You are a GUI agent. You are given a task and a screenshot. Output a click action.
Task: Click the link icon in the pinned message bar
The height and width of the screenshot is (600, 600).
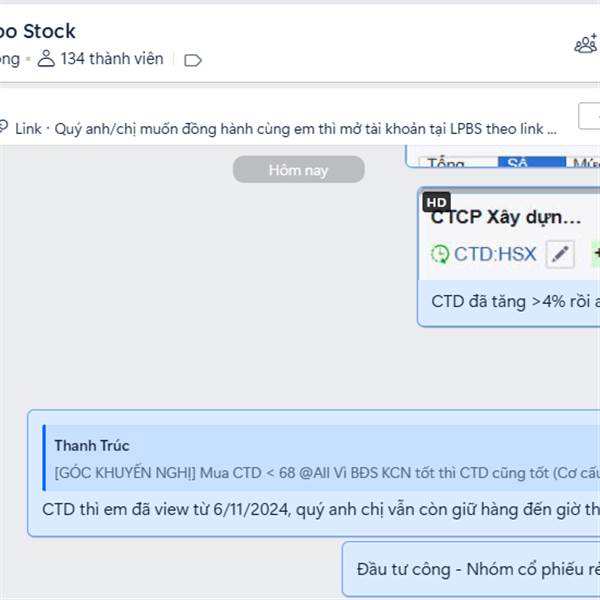(x=3, y=127)
